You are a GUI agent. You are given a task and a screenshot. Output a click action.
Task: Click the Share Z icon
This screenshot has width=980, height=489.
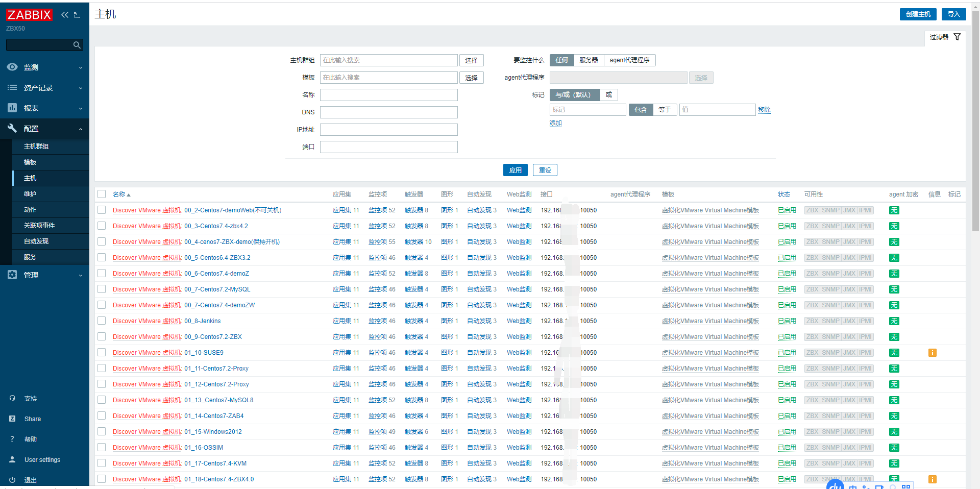(x=12, y=419)
